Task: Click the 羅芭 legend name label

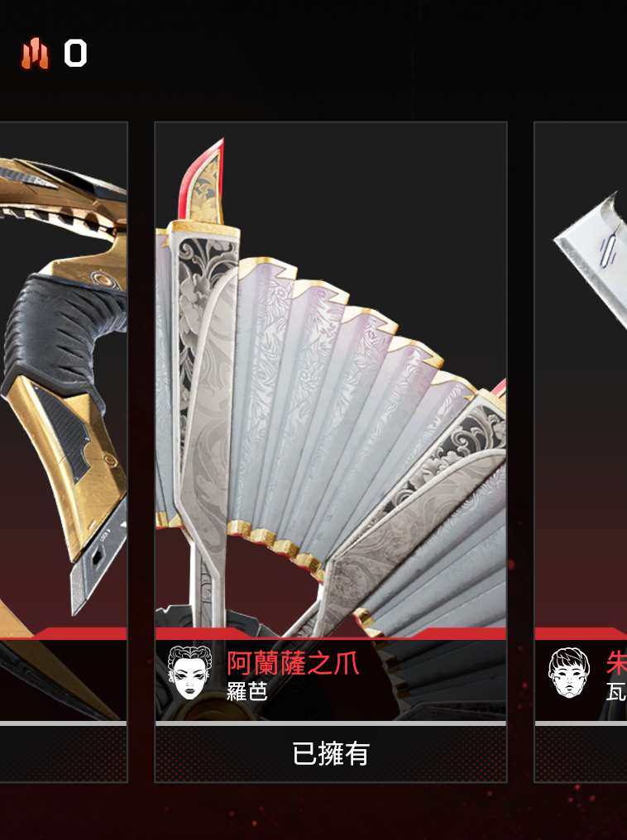Action: click(x=246, y=692)
